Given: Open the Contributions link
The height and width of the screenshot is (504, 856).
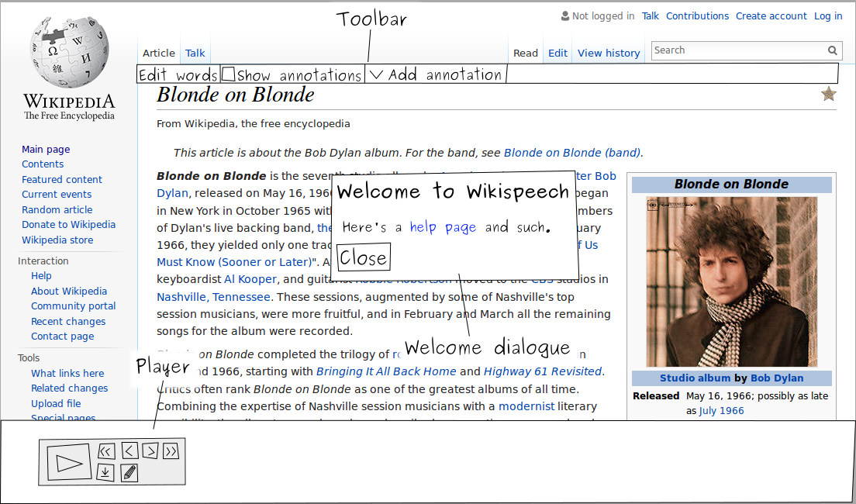Looking at the screenshot, I should 697,16.
